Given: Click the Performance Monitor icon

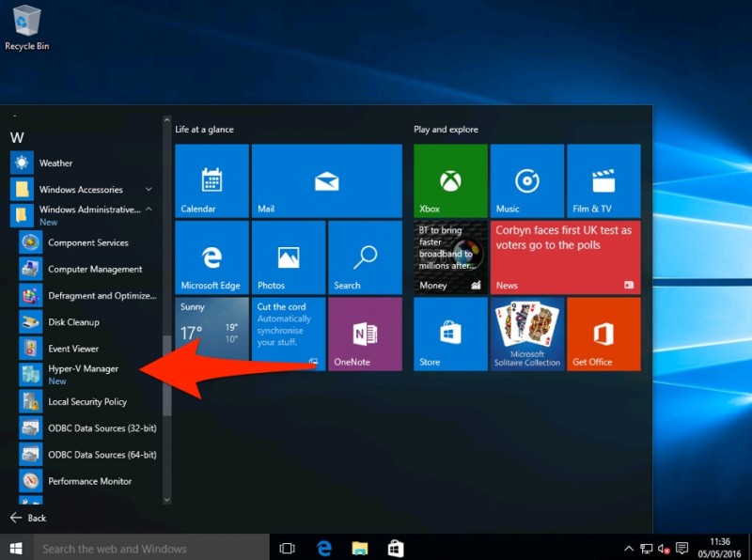Looking at the screenshot, I should click(31, 481).
